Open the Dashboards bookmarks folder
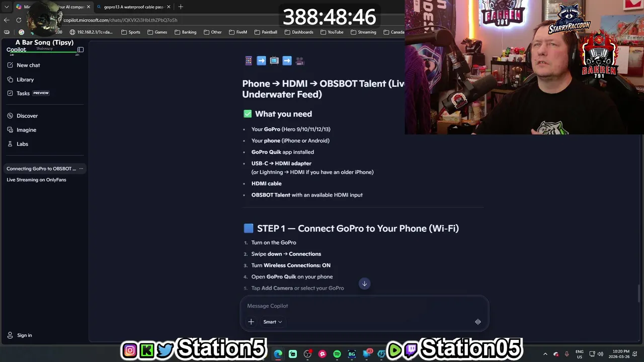 point(299,32)
